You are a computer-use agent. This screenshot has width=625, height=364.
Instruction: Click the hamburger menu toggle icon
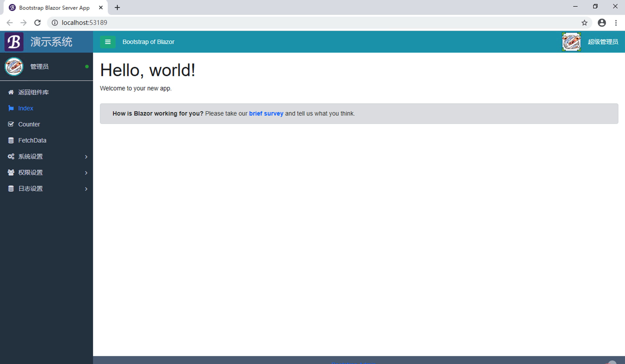[x=107, y=42]
